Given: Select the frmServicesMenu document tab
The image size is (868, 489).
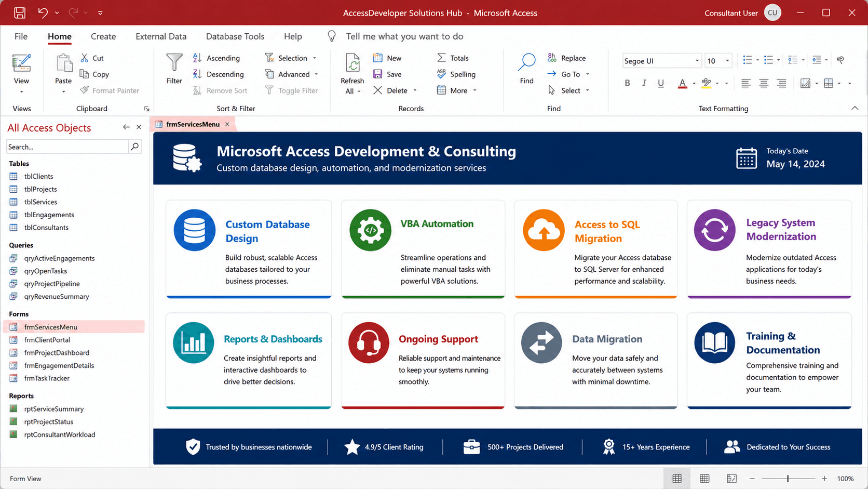Looking at the screenshot, I should coord(193,124).
